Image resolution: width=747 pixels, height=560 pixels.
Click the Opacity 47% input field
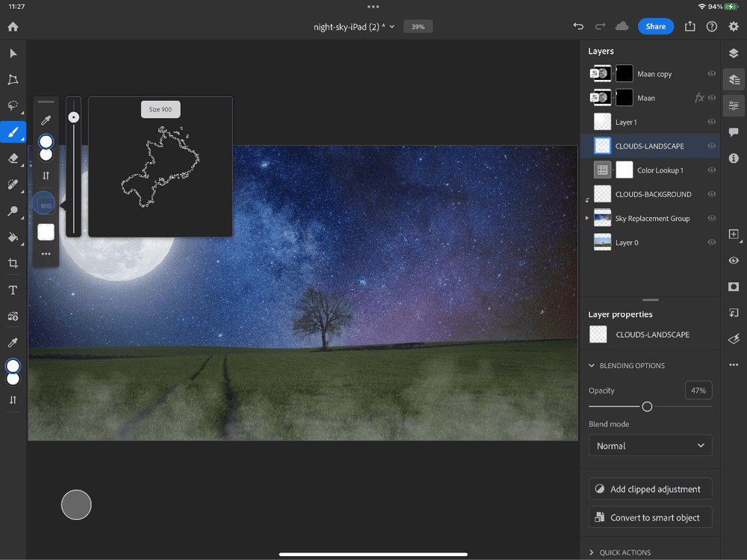click(698, 391)
